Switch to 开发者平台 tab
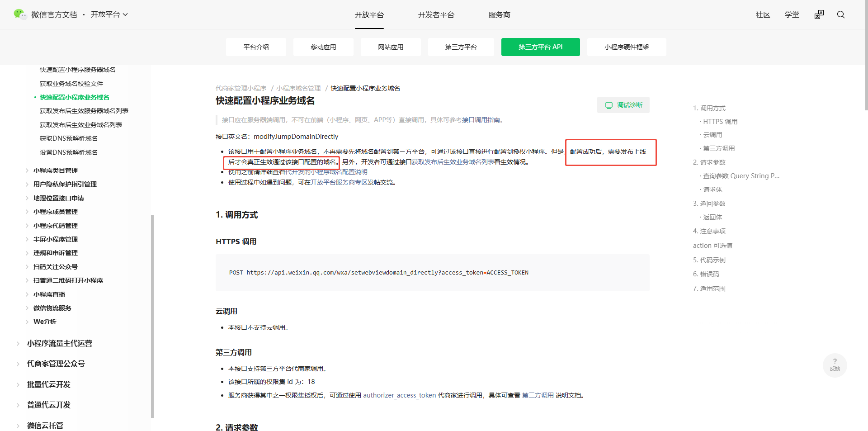This screenshot has height=431, width=868. [x=436, y=14]
